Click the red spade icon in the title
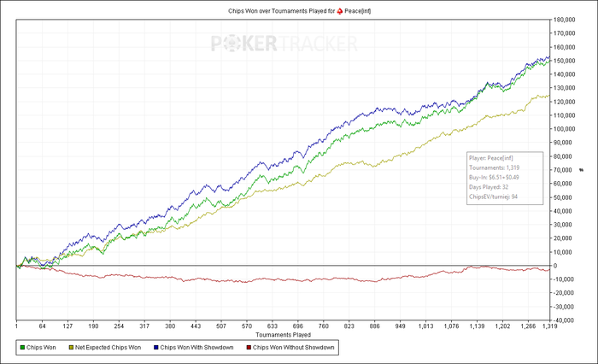 pyautogui.click(x=339, y=11)
